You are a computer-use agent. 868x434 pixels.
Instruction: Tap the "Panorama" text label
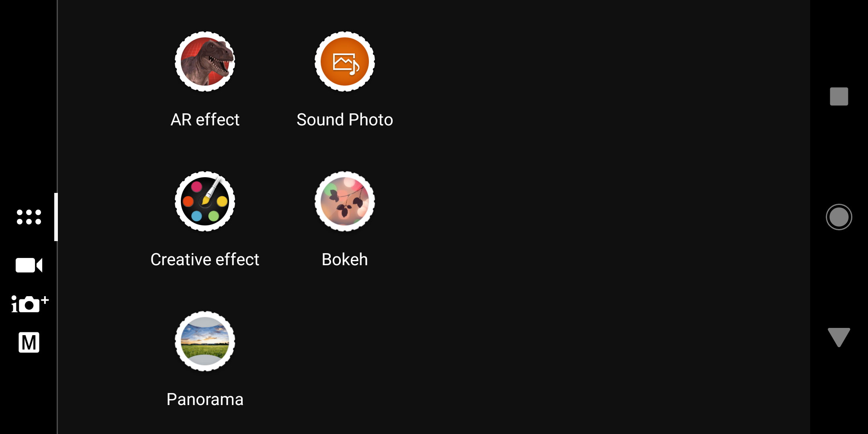point(205,399)
